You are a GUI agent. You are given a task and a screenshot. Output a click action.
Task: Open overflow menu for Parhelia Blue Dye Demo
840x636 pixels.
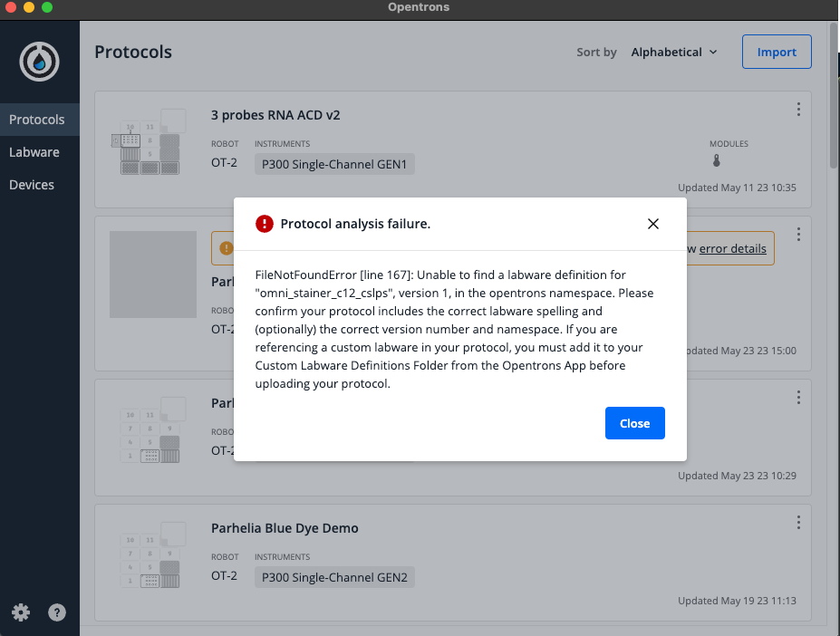(x=798, y=523)
